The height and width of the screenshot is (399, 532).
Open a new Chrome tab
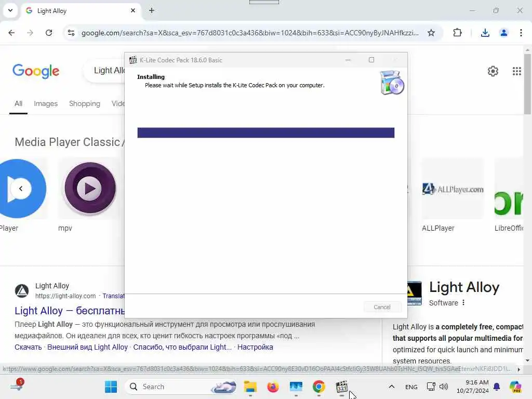coord(152,10)
